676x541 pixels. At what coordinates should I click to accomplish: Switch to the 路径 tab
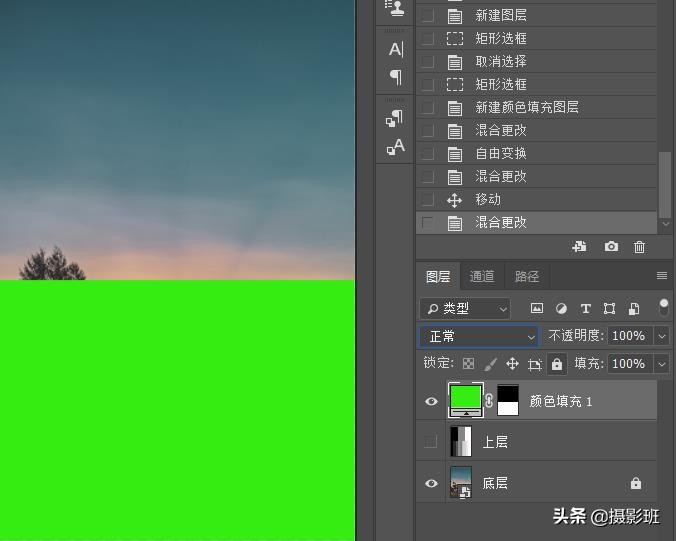(x=527, y=276)
